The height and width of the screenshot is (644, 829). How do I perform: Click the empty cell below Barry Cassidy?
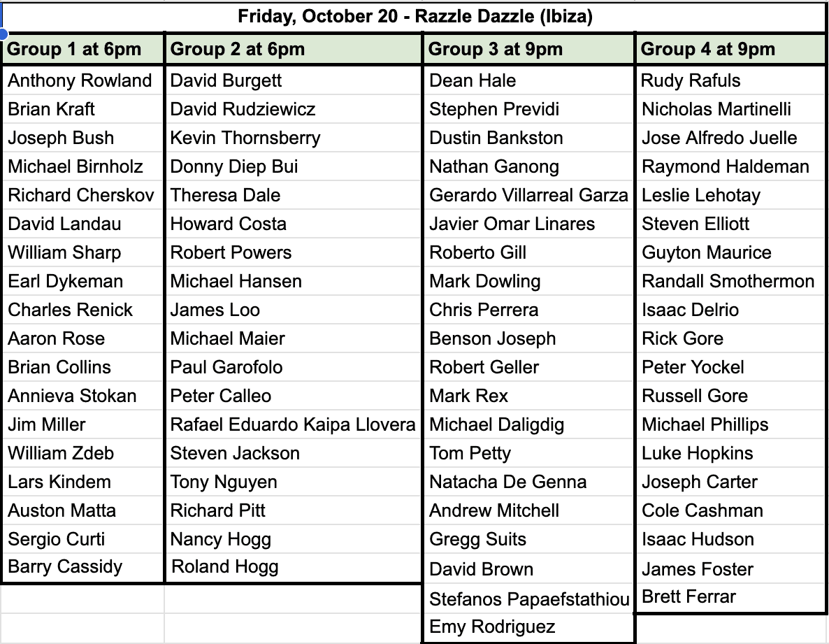coord(82,599)
